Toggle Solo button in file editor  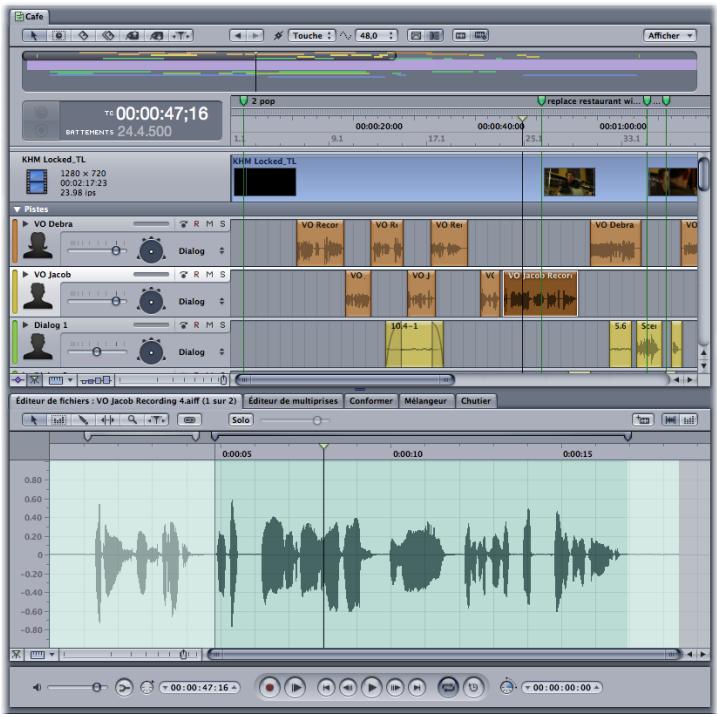click(240, 420)
